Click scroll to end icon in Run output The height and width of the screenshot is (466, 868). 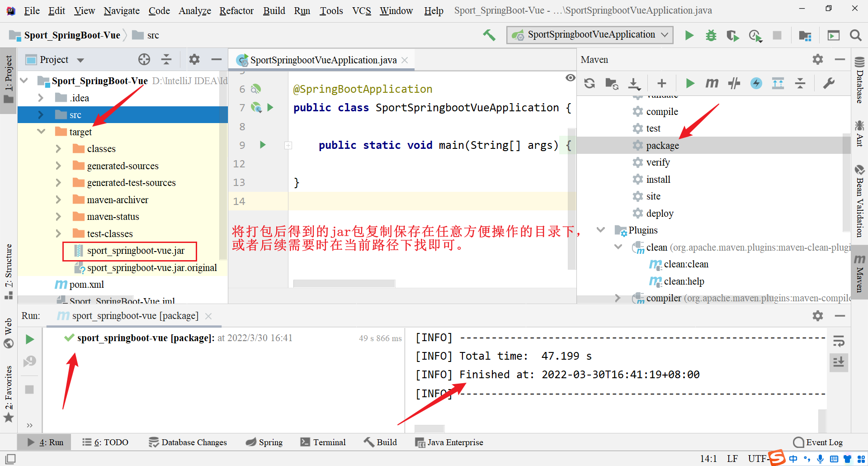839,362
